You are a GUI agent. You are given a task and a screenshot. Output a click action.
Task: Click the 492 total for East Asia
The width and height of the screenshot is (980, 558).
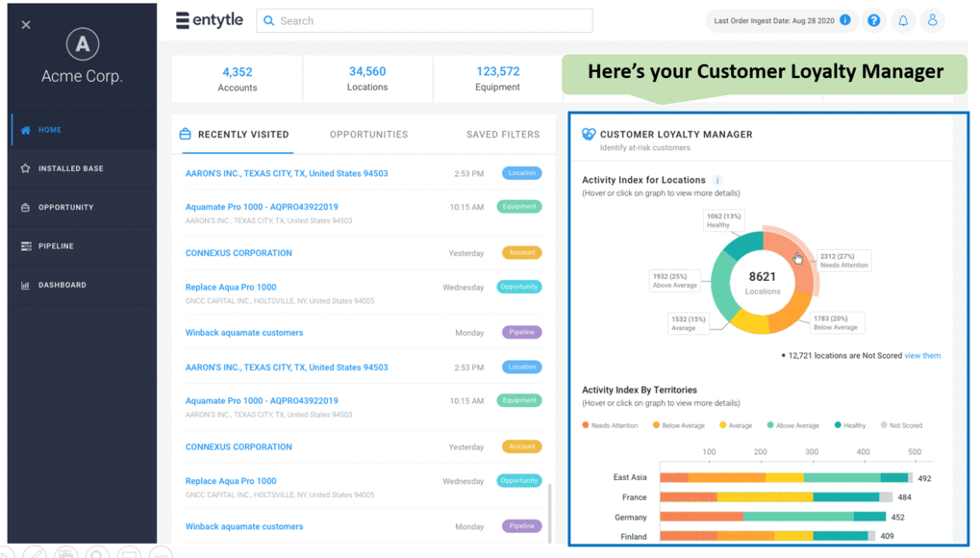(924, 478)
